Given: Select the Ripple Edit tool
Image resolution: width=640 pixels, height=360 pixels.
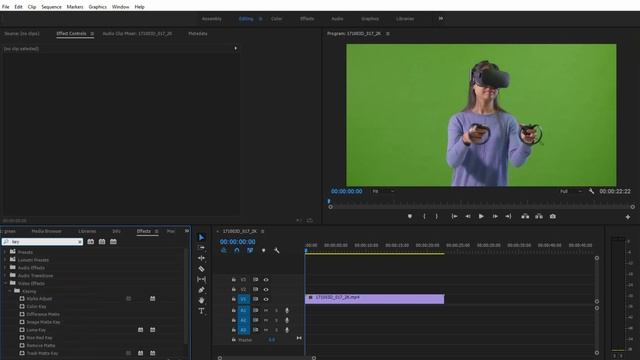Looking at the screenshot, I should pyautogui.click(x=201, y=258).
